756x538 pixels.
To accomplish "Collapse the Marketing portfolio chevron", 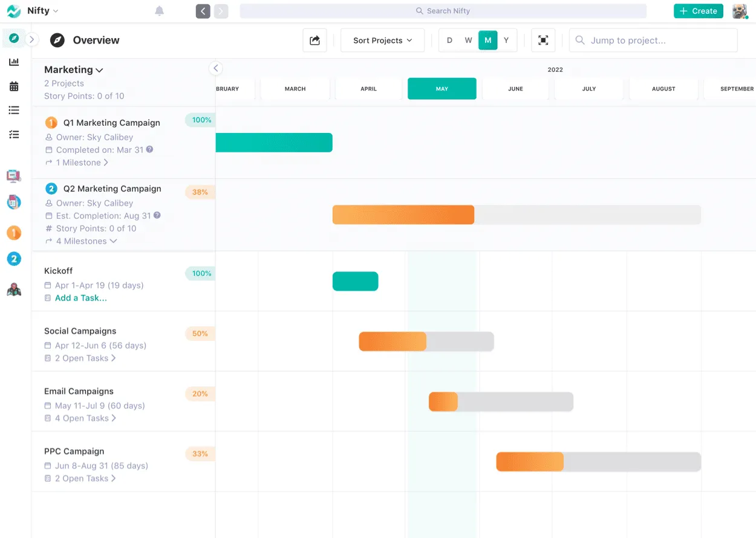I will 100,69.
